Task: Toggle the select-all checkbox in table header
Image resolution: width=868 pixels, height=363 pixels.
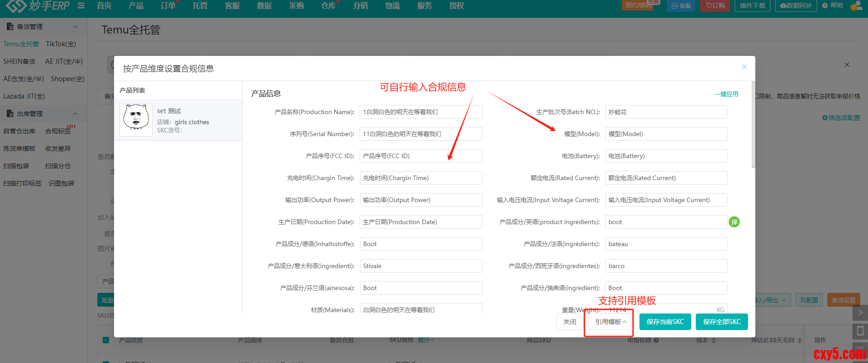Action: pyautogui.click(x=106, y=340)
